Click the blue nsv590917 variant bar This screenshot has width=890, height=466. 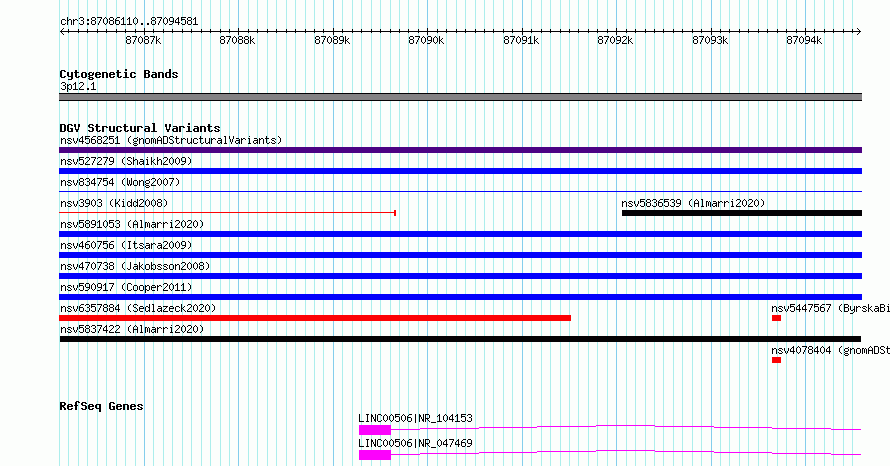click(x=460, y=297)
